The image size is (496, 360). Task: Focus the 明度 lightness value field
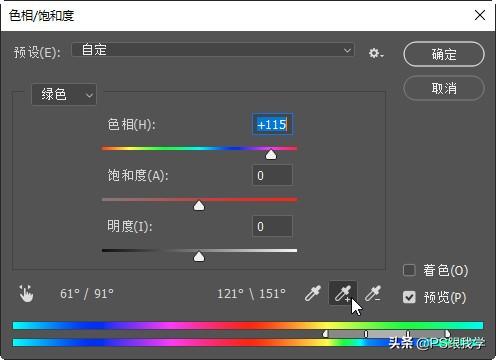[272, 226]
